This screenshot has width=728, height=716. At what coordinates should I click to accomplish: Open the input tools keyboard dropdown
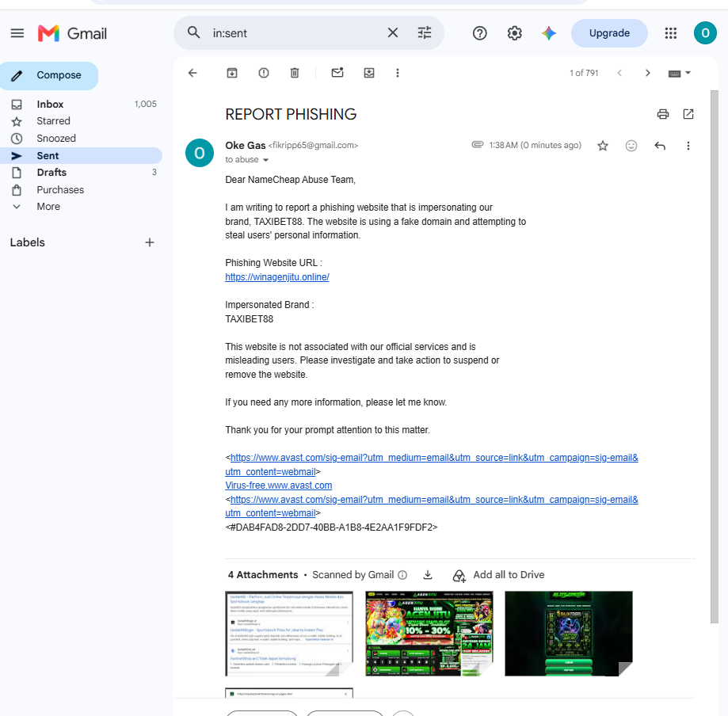(x=679, y=74)
